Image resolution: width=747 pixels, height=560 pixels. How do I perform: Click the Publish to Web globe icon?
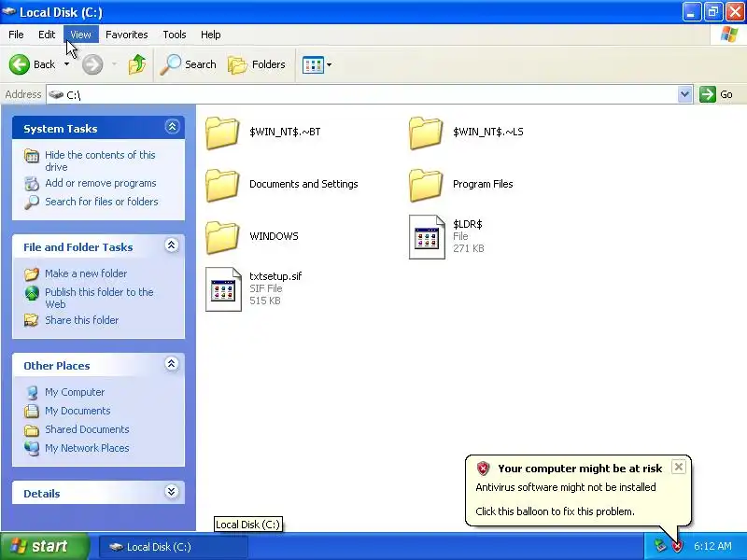point(32,293)
